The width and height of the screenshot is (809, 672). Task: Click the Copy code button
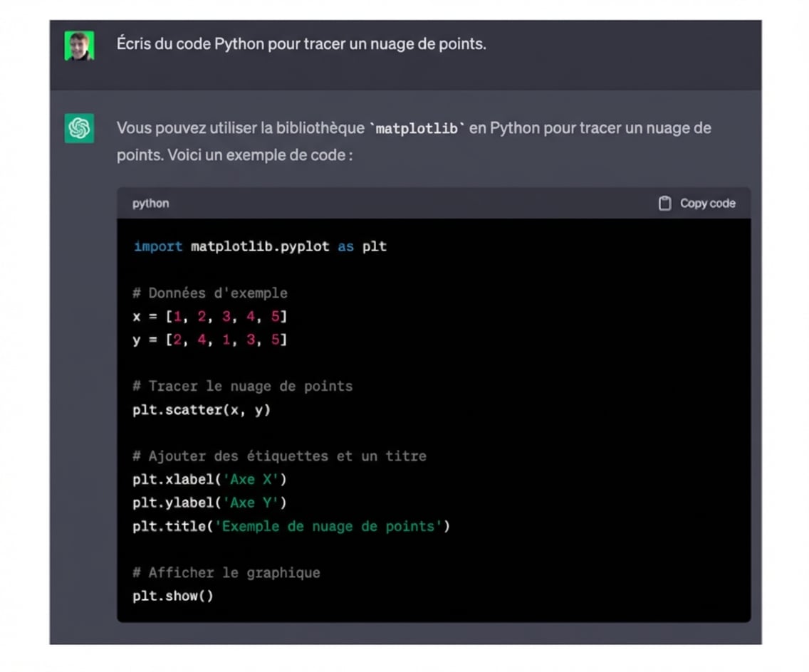tap(700, 203)
